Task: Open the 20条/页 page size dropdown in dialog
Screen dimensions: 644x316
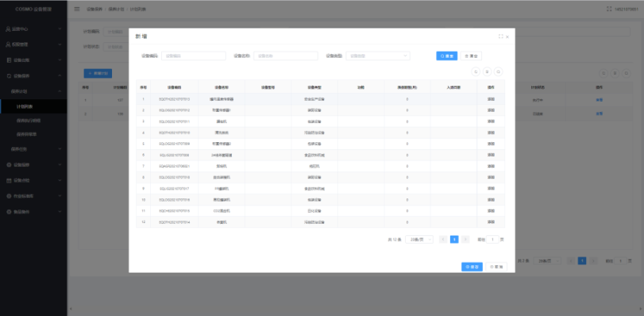Action: point(419,239)
